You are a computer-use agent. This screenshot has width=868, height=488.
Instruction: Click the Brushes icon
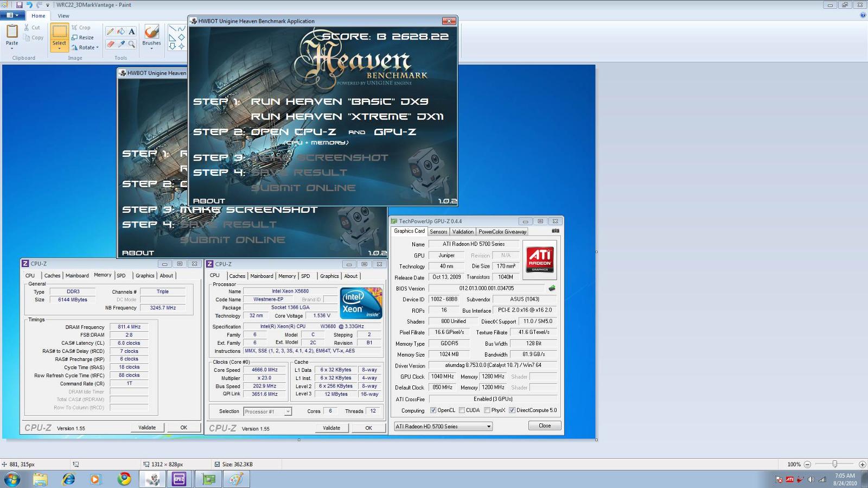[151, 32]
